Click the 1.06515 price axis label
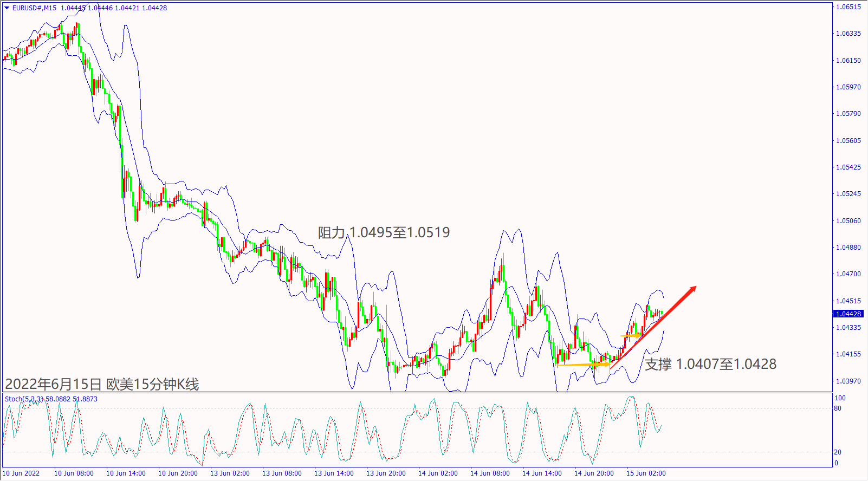868x481 pixels. 848,7
